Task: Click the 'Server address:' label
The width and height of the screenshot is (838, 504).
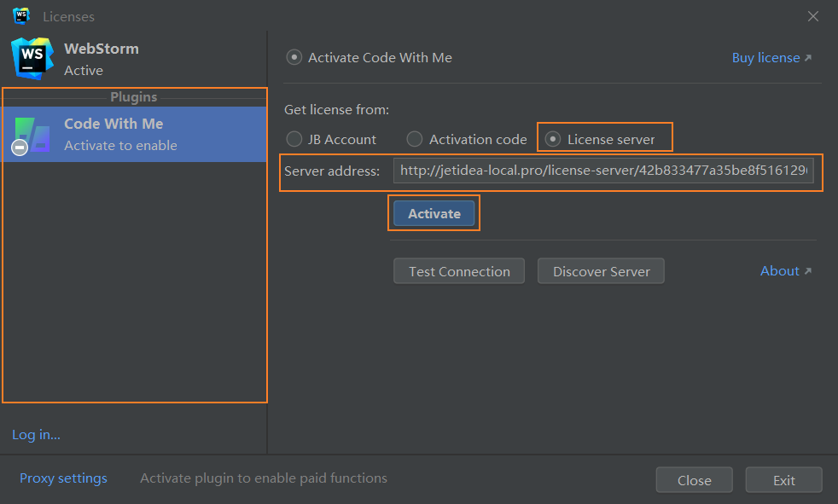Action: 332,171
